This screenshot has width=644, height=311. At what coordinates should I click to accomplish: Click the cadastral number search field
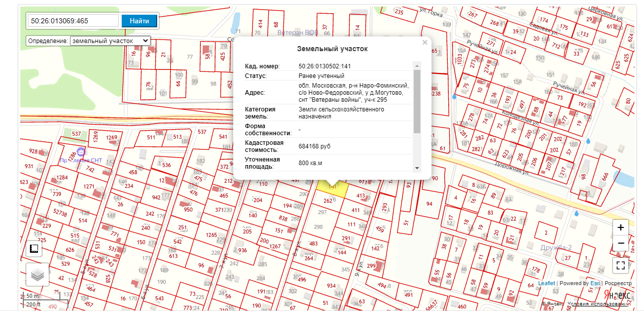click(x=74, y=21)
